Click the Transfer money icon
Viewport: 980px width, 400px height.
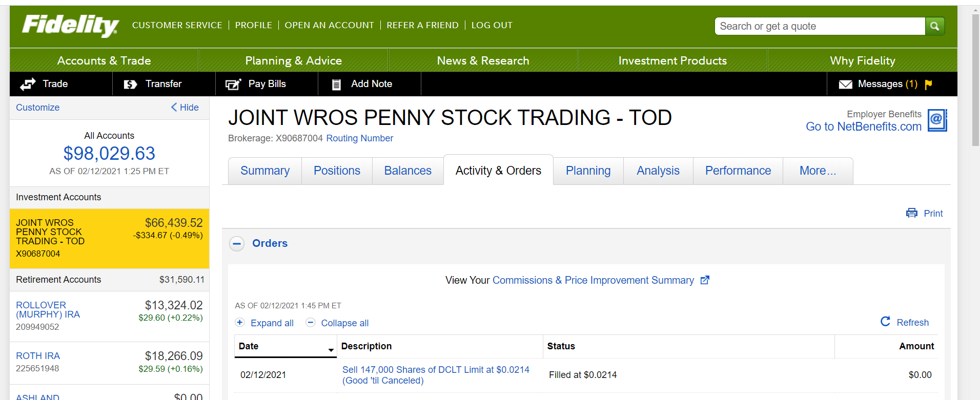coord(130,84)
